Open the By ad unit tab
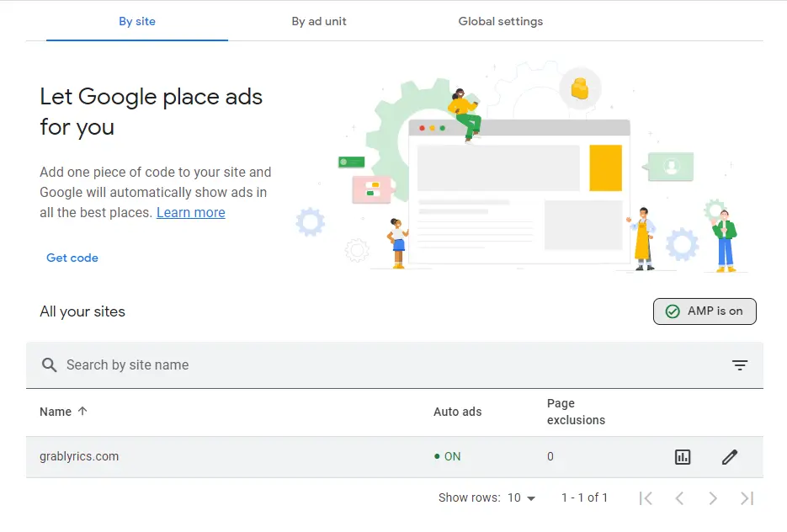787x532 pixels. [319, 22]
